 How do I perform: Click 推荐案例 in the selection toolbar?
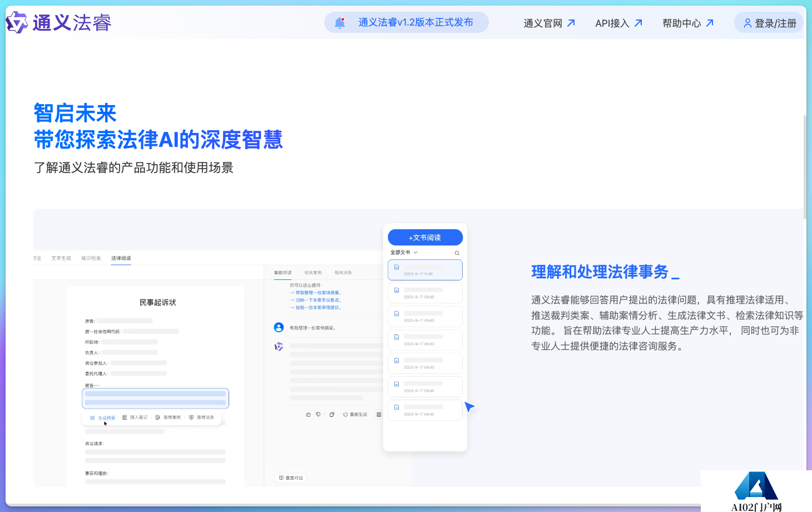click(169, 417)
